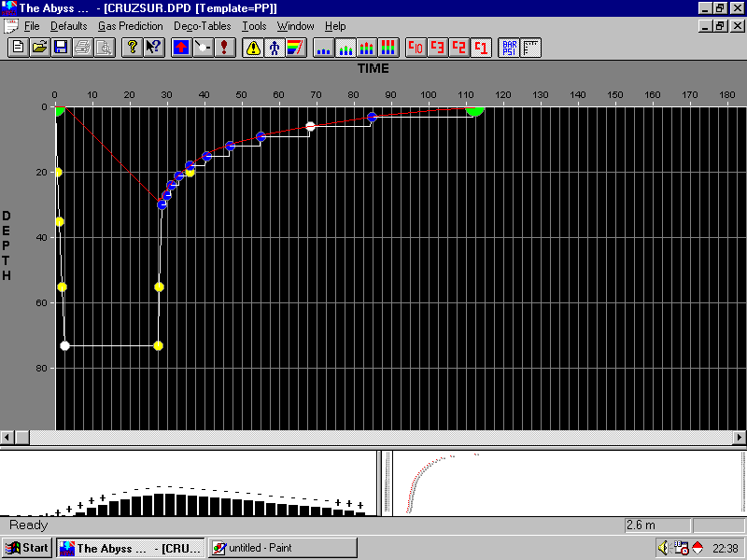This screenshot has width=747, height=560.
Task: Click the speaker volume tray icon
Action: tap(664, 548)
